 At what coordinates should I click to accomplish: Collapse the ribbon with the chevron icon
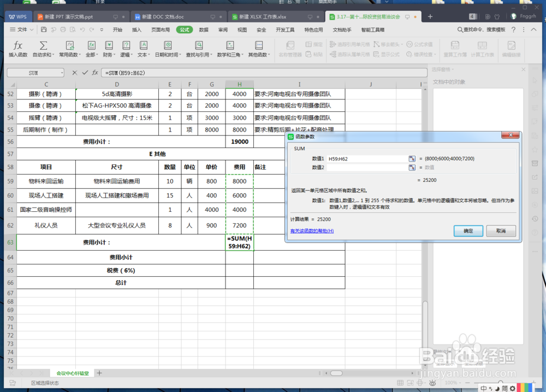click(x=533, y=30)
